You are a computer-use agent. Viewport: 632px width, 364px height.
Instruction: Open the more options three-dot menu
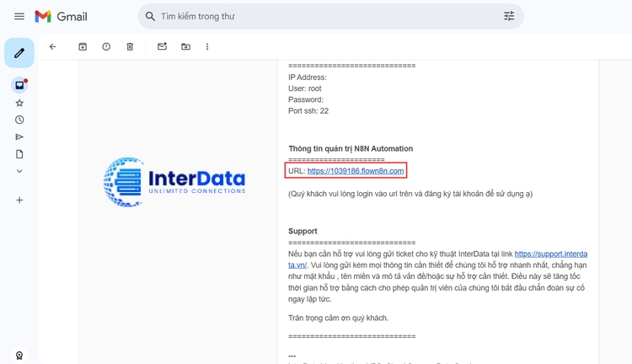207,46
